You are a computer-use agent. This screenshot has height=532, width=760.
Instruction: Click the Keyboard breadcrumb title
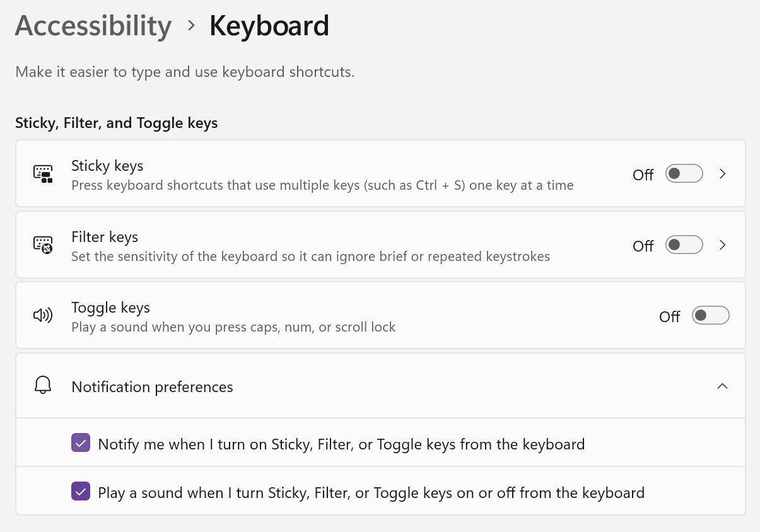point(269,25)
